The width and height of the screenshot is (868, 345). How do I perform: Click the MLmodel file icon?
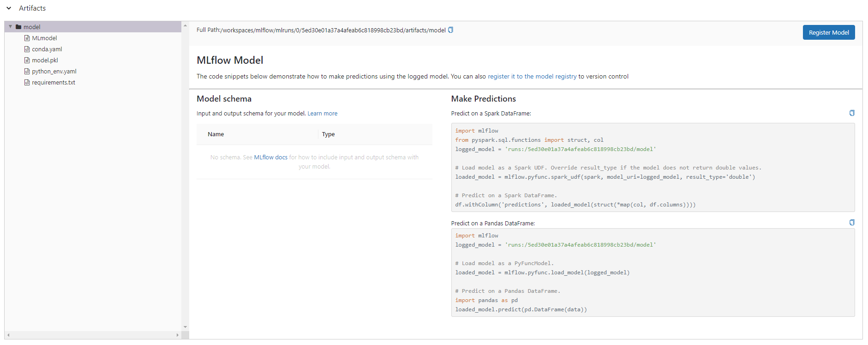coord(27,38)
